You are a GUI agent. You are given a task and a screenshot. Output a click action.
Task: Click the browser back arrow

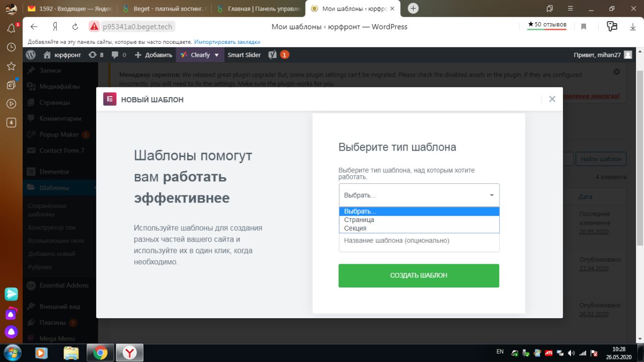point(34,27)
